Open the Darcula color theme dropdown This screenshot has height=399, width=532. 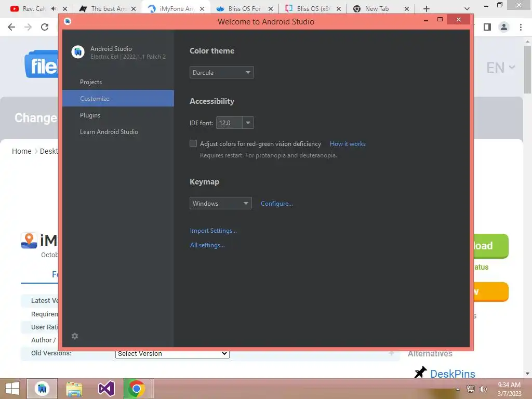coord(221,72)
